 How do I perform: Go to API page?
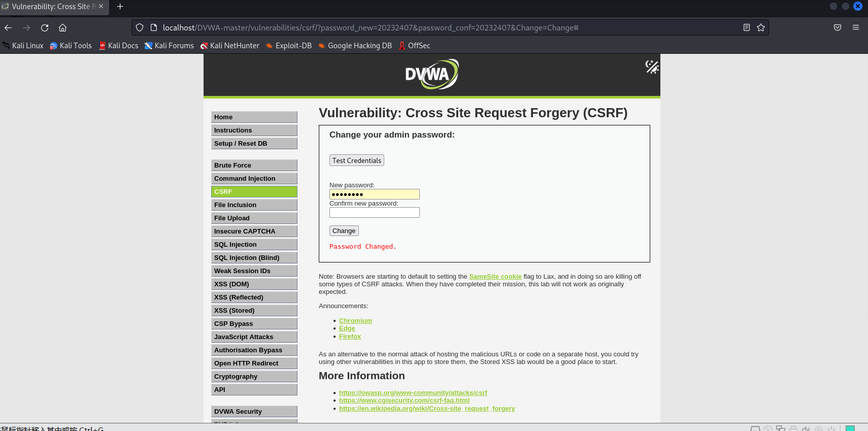[254, 389]
